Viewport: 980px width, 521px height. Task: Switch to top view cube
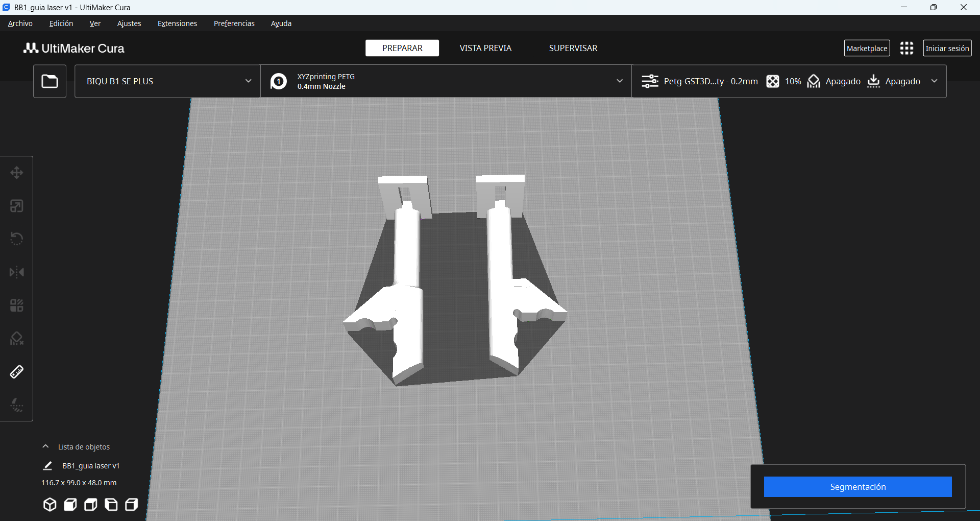(x=90, y=505)
